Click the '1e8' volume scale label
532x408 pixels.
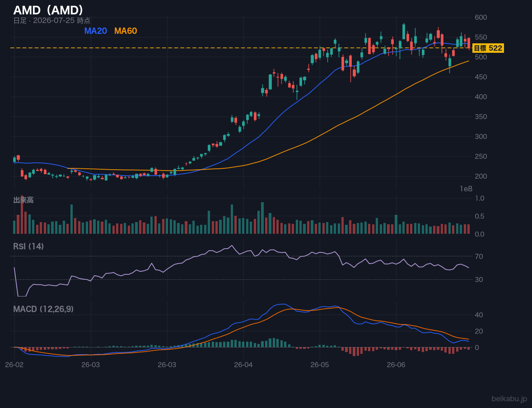click(466, 189)
